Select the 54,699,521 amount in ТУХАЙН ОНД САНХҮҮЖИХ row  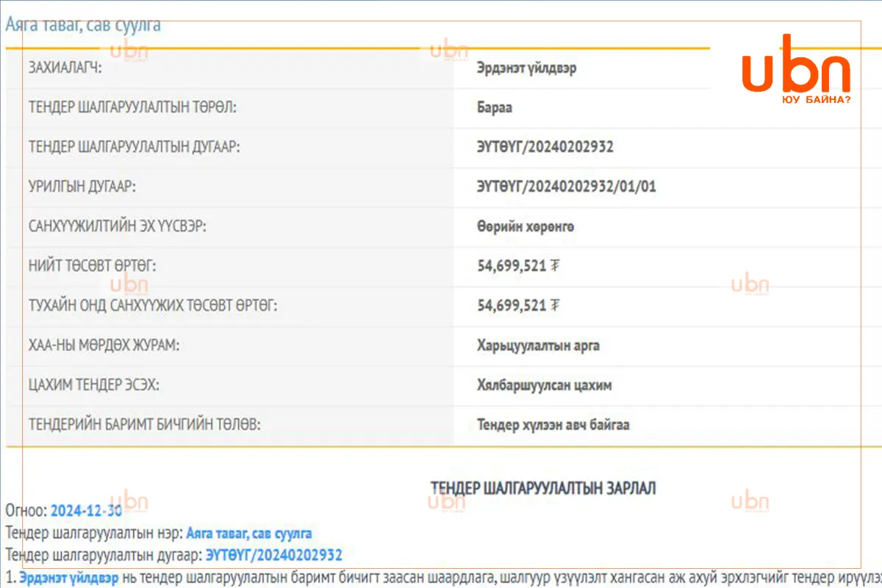tap(518, 306)
